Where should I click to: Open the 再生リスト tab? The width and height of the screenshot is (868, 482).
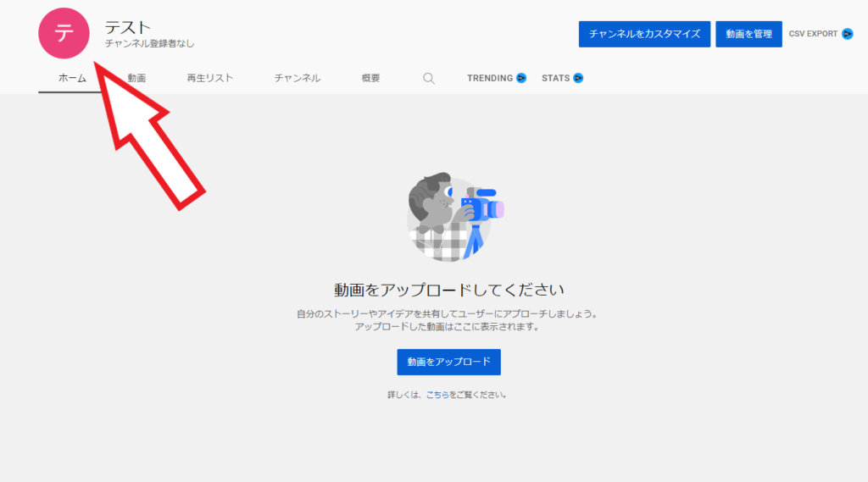tap(210, 78)
